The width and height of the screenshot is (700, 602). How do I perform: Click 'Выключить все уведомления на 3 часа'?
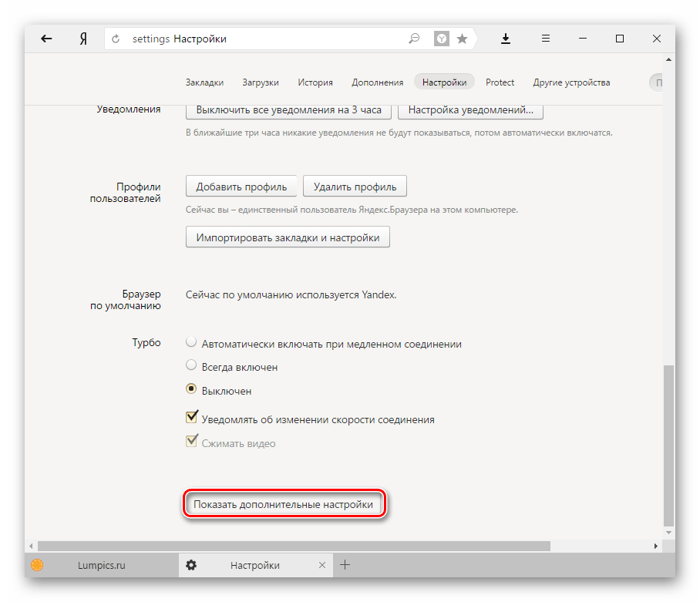click(x=288, y=109)
